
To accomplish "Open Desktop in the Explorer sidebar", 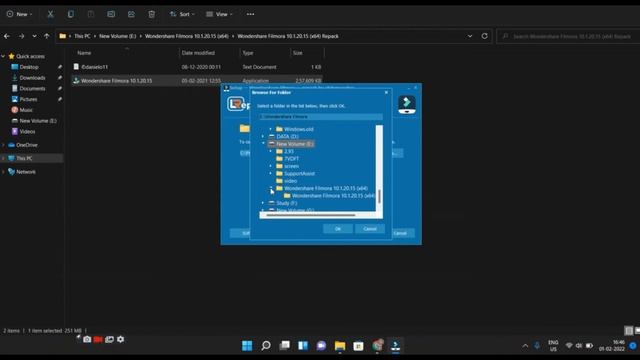I will click(x=29, y=67).
